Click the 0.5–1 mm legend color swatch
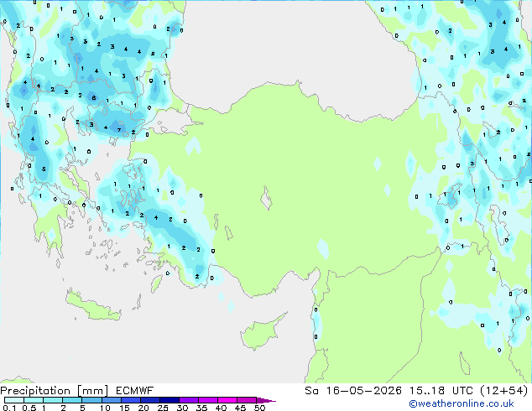The width and height of the screenshot is (532, 411). 34,400
